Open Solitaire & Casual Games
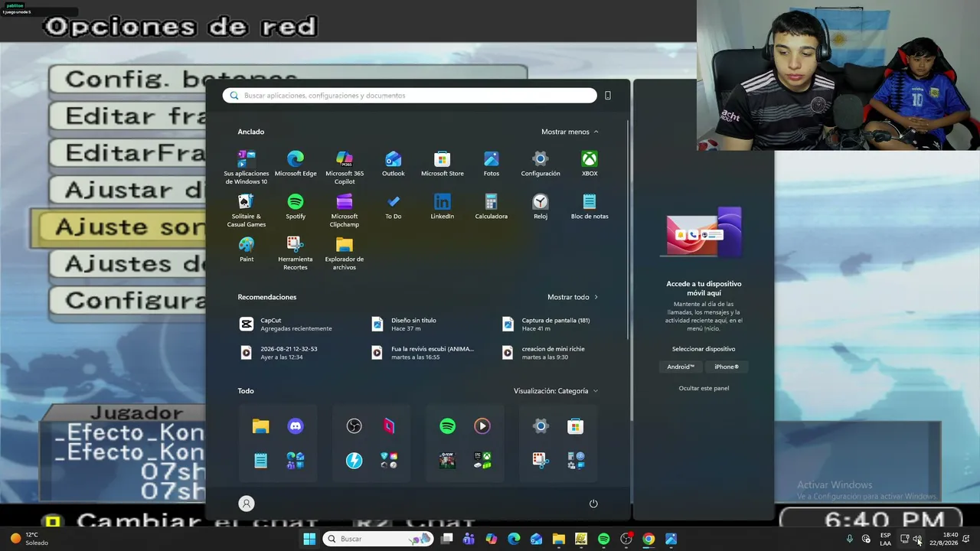 point(247,210)
